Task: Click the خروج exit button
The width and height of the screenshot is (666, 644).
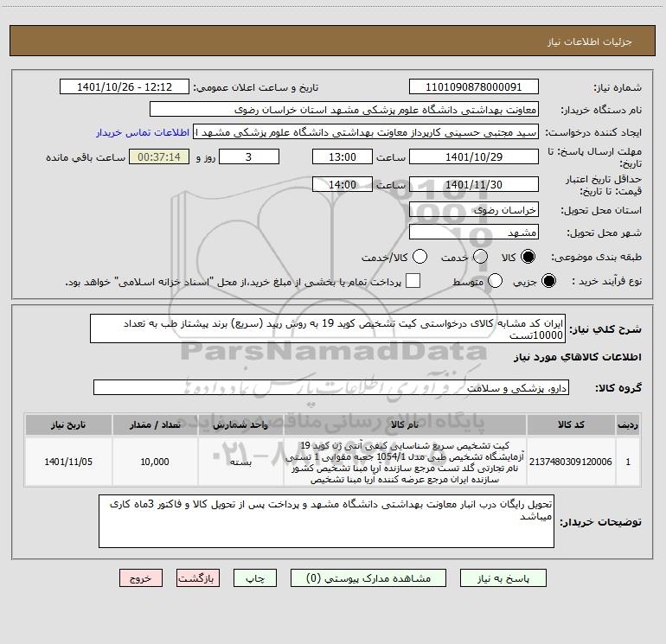Action: coord(141,578)
